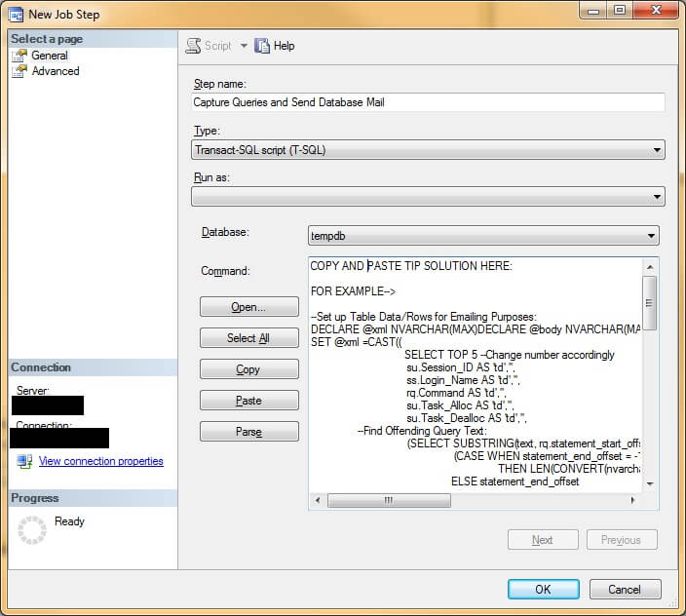Click the connection properties icon
The width and height of the screenshot is (686, 616).
[x=24, y=461]
